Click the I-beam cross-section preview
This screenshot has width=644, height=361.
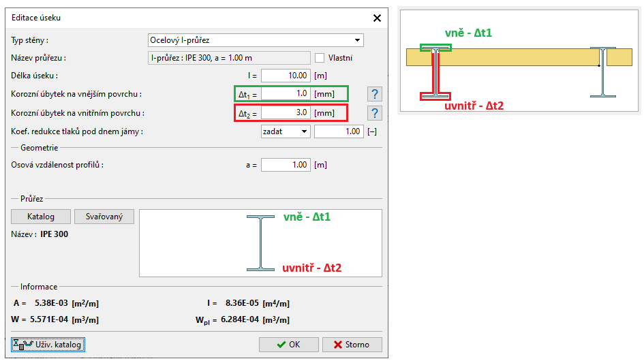coord(260,243)
